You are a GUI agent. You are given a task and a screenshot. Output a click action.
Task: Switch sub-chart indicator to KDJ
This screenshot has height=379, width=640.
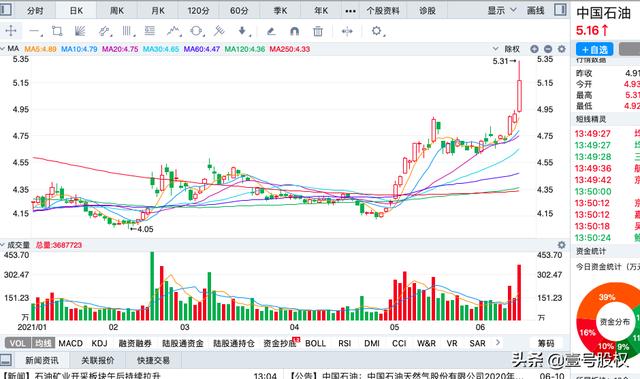pos(99,343)
